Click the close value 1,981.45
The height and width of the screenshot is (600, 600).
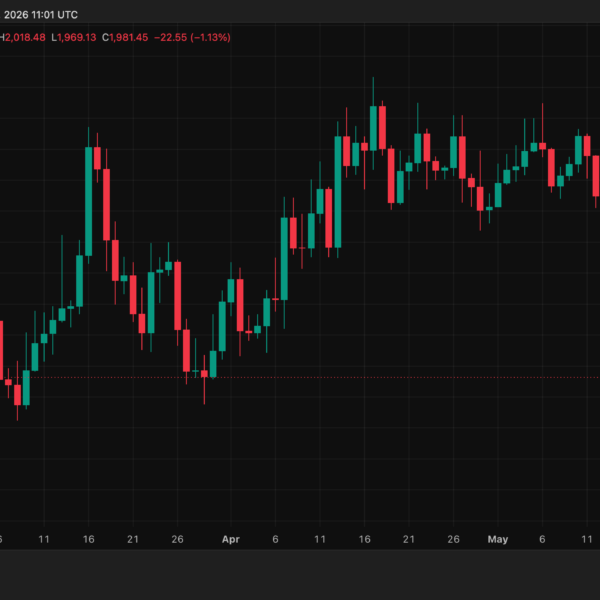click(x=129, y=38)
